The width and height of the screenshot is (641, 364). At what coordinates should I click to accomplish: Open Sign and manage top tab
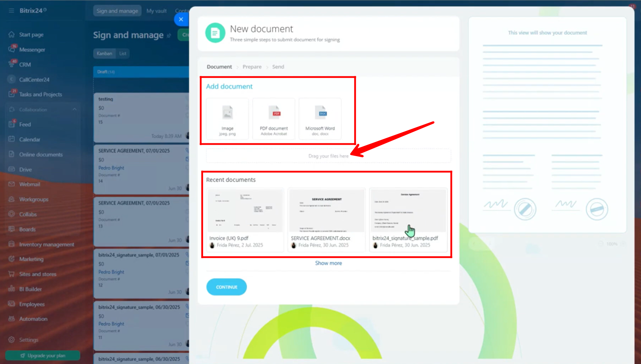117,11
